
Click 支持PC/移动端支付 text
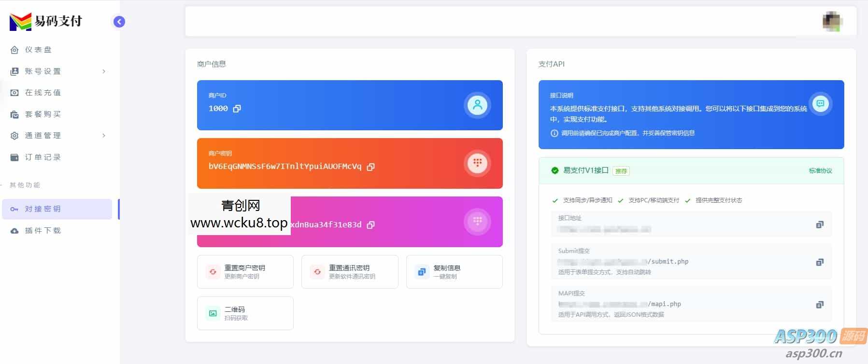654,200
